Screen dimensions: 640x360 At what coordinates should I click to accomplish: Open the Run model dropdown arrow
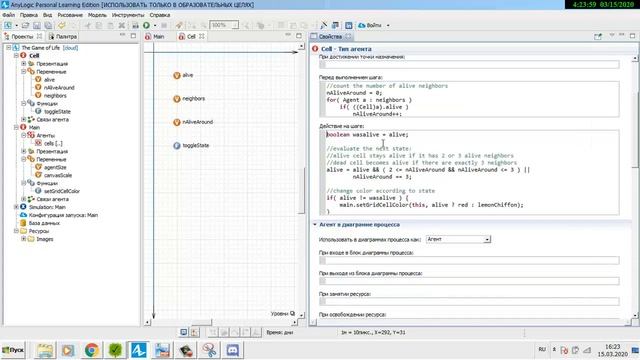tap(155, 25)
